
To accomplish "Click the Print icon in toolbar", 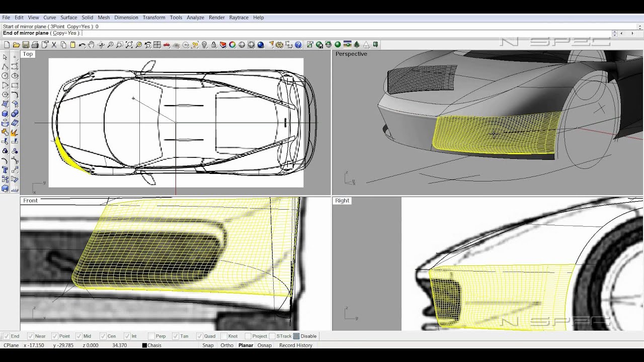I will tap(35, 45).
